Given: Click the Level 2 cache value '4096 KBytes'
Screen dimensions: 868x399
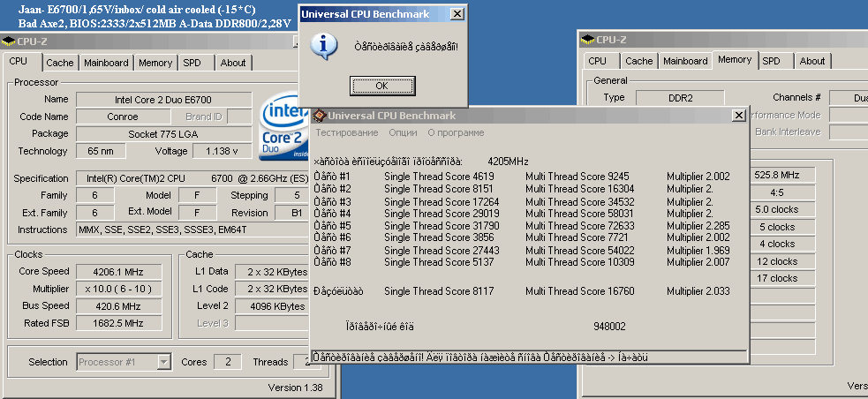Looking at the screenshot, I should [272, 306].
